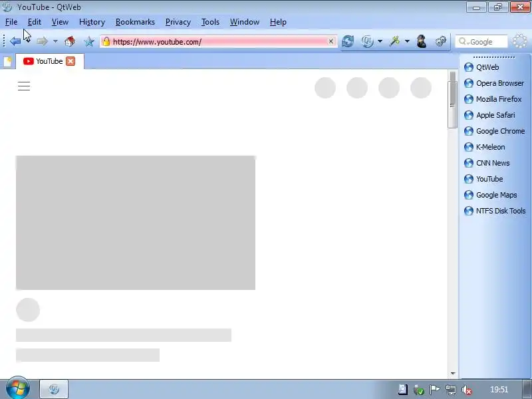Click the channel avatar placeholder circle
Image resolution: width=532 pixels, height=399 pixels.
[x=28, y=310]
